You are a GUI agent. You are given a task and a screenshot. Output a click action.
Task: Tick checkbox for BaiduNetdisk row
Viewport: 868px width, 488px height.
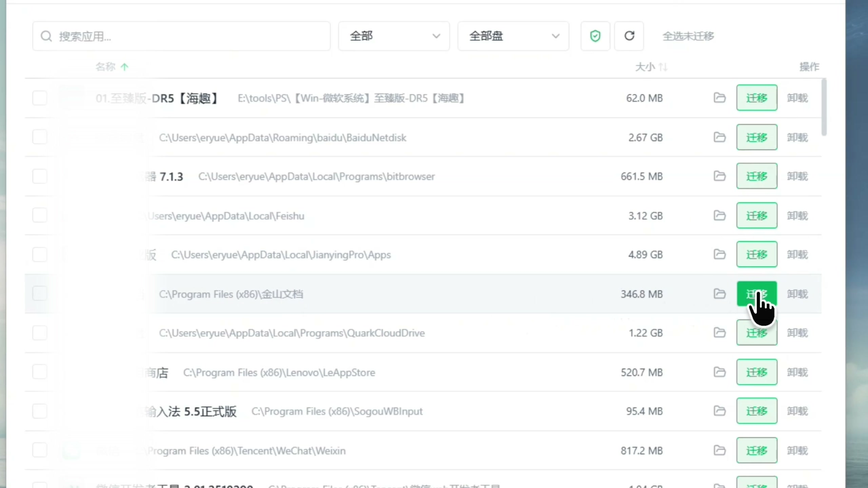40,137
